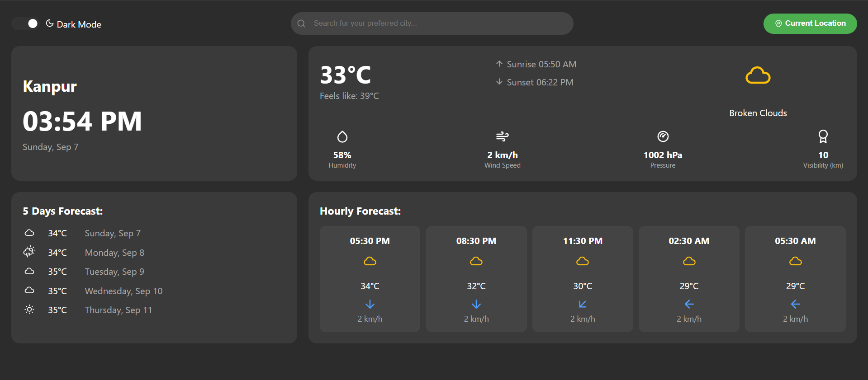Screen dimensions: 868x380
Task: Click the moon icon beside Dark Mode
Action: [x=50, y=23]
